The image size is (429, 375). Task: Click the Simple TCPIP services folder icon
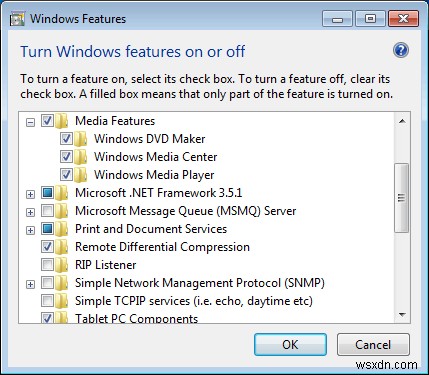[x=61, y=301]
